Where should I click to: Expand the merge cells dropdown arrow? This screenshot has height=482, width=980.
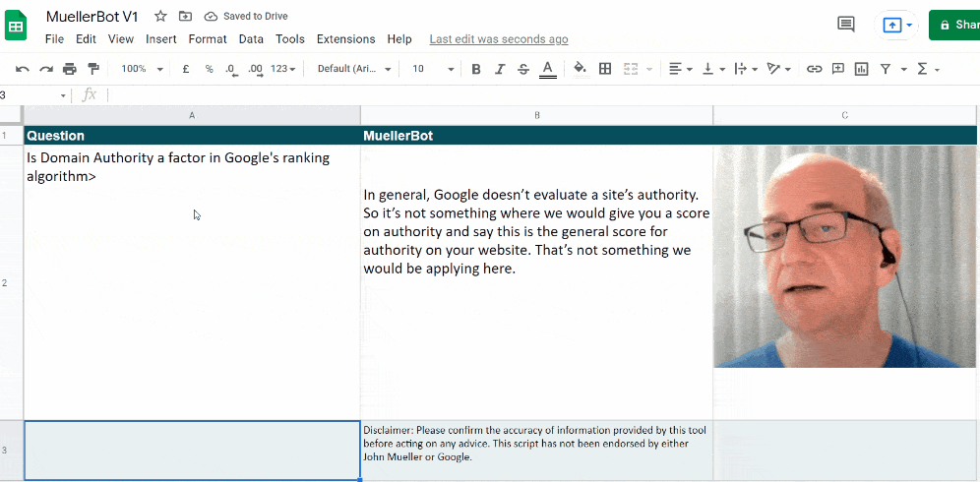pos(648,70)
